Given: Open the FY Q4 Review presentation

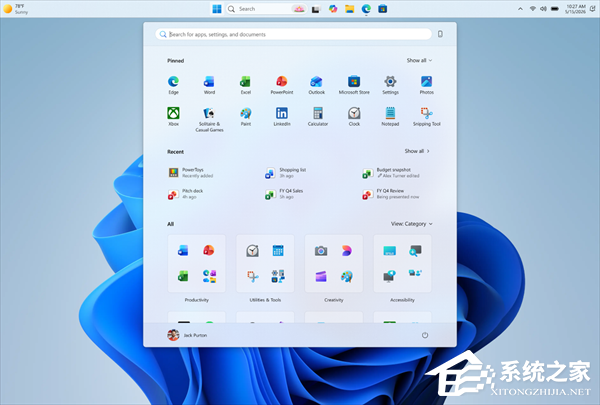Looking at the screenshot, I should tap(391, 194).
